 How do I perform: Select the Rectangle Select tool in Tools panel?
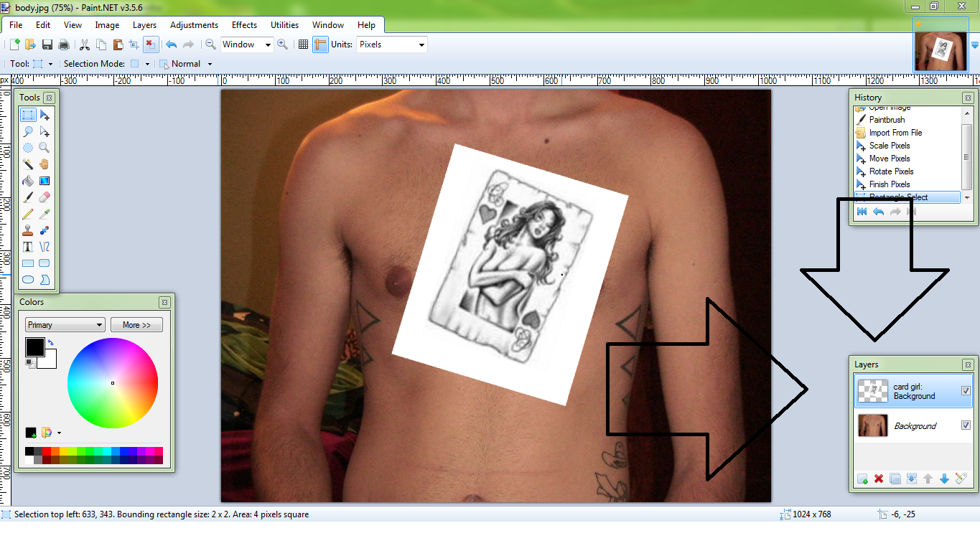click(x=28, y=115)
